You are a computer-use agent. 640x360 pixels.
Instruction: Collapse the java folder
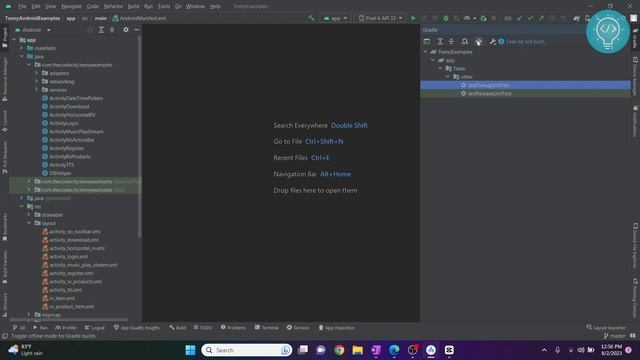point(22,56)
